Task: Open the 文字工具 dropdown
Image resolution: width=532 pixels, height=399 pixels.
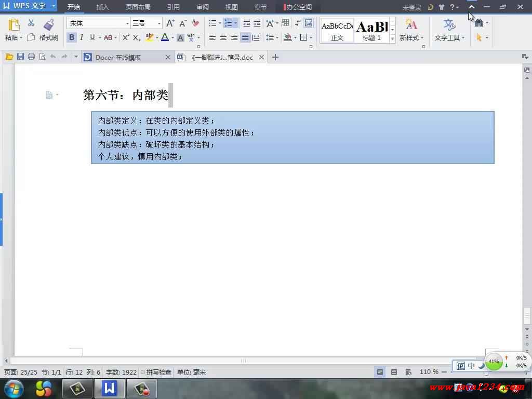Action: pos(449,37)
